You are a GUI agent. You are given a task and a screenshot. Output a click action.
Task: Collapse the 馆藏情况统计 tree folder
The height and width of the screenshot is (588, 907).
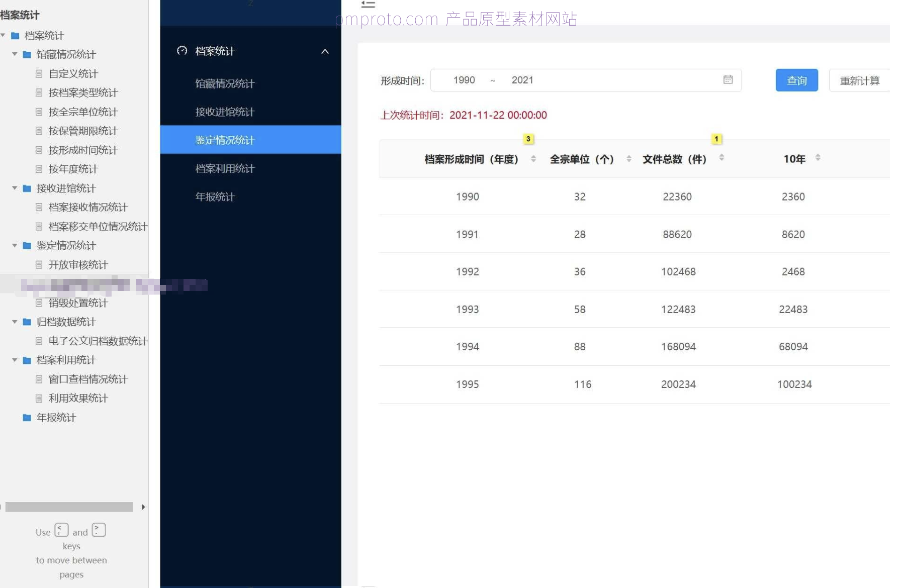coord(15,54)
